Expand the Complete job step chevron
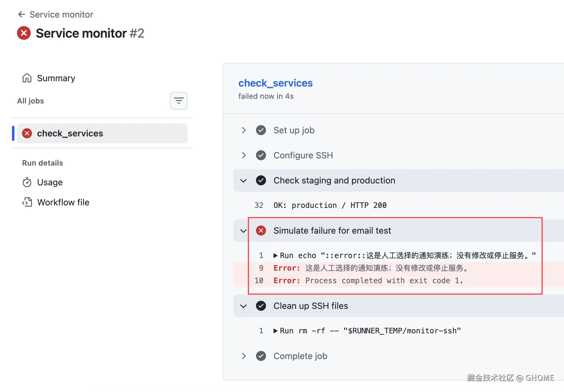 (x=244, y=356)
